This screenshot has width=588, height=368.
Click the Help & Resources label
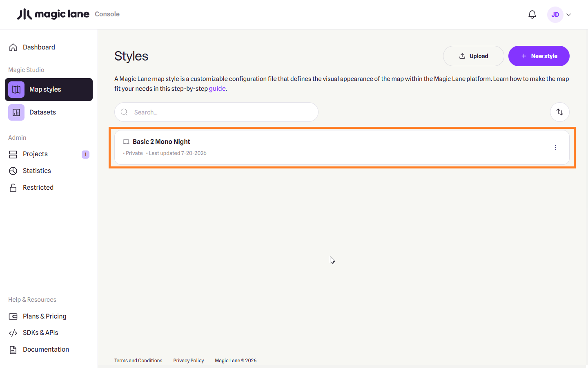[x=32, y=300]
